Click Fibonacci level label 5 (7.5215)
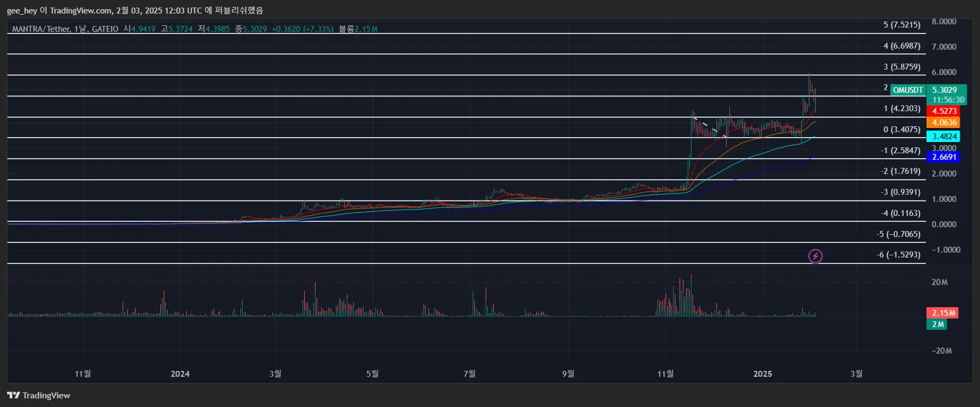This screenshot has height=407, width=980. click(902, 25)
